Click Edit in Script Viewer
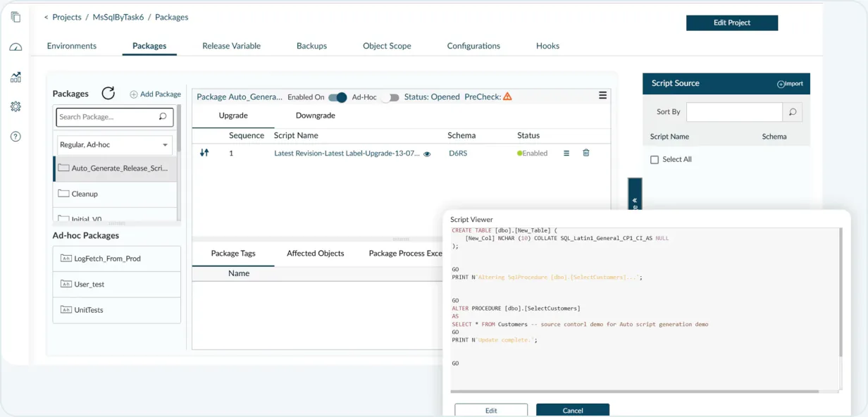Image resolution: width=868 pixels, height=417 pixels. (491, 410)
